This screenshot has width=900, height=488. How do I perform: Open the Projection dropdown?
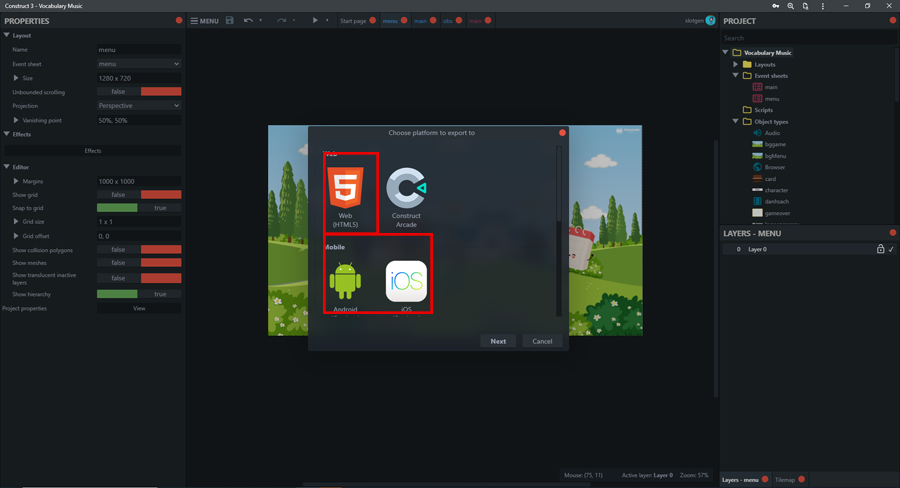[x=139, y=106]
